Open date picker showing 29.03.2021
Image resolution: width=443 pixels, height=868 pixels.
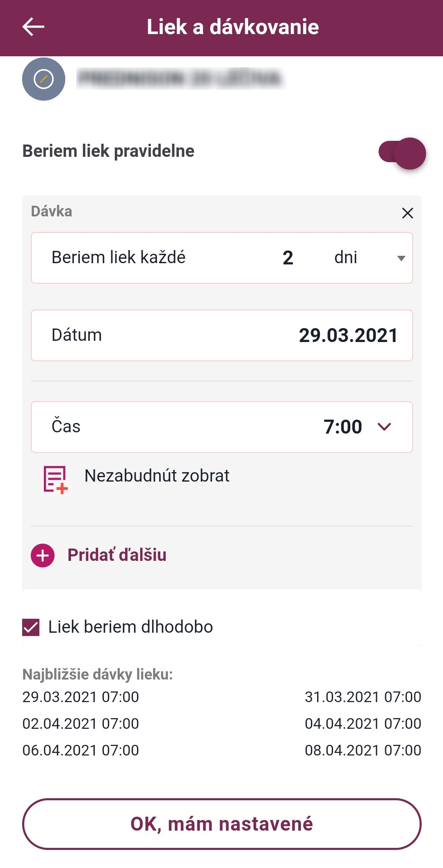348,335
